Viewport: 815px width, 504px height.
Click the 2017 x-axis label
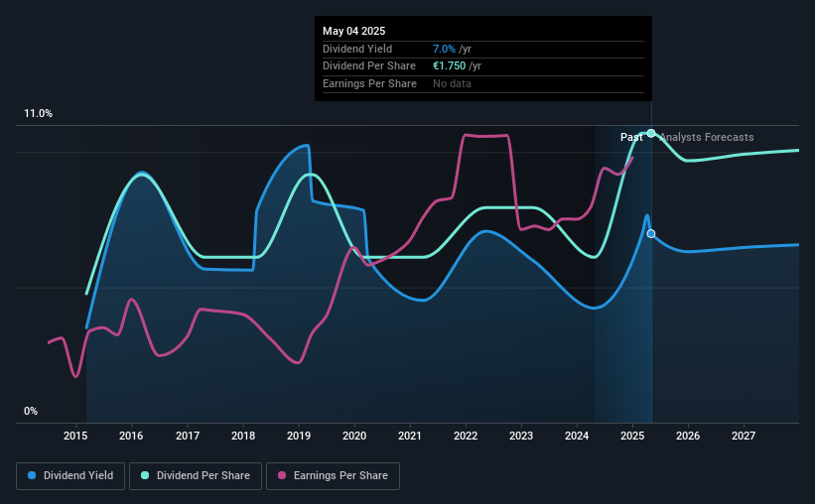point(187,436)
